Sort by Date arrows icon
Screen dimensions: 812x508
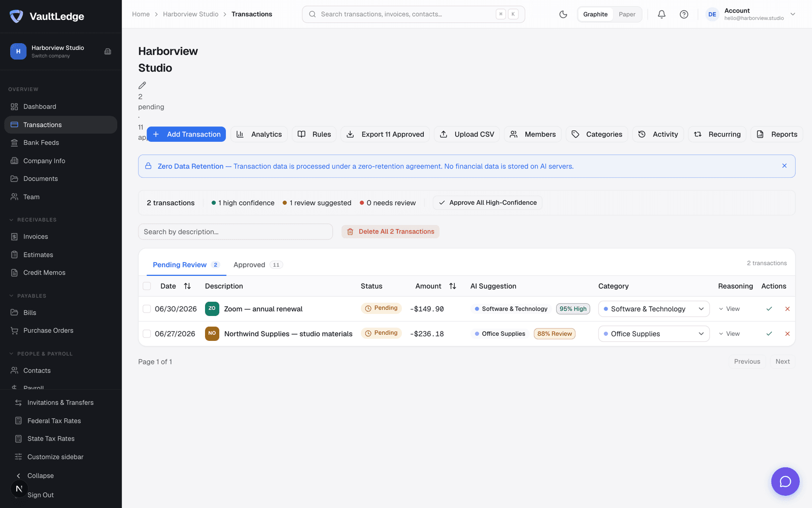click(187, 286)
